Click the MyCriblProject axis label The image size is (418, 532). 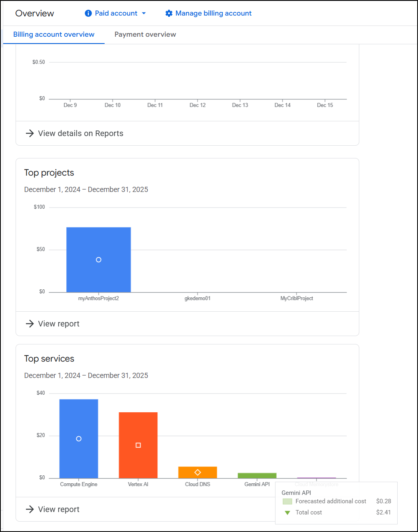tap(297, 299)
